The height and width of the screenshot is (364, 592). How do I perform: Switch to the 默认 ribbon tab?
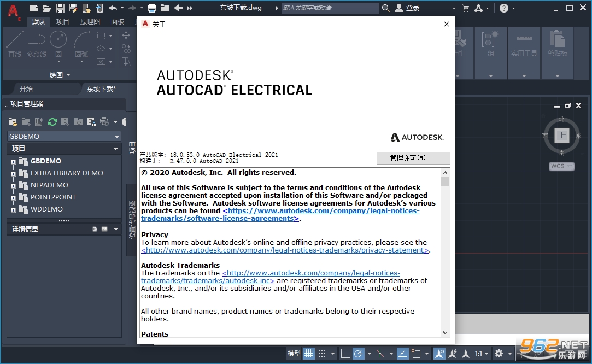[x=38, y=21]
